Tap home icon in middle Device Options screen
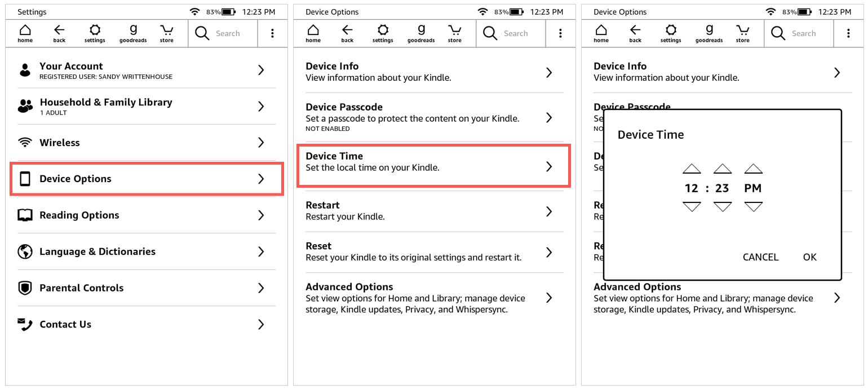The height and width of the screenshot is (389, 868). pos(313,33)
